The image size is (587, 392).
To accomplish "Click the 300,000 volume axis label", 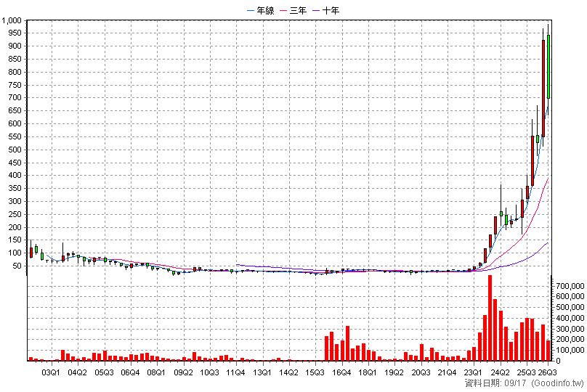I will 570,329.
